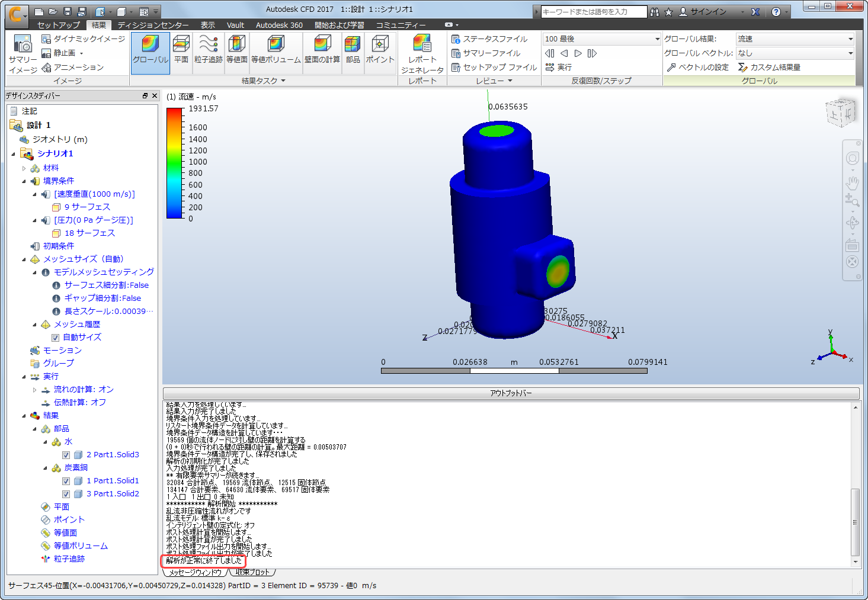
Task: Expand the 流れの計算: オン tree node
Action: (35, 390)
